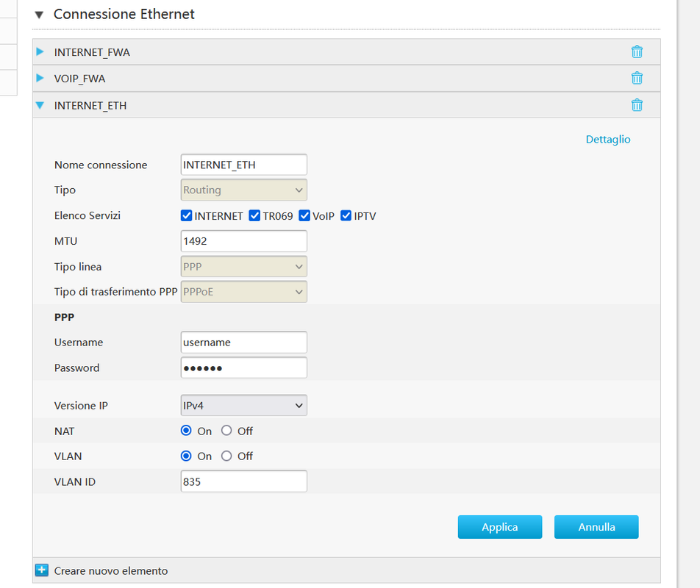Click the plus icon to create new element

tap(41, 570)
